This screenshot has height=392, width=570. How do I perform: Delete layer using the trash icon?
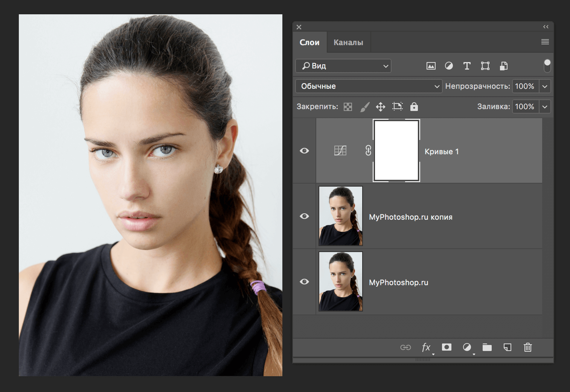528,347
